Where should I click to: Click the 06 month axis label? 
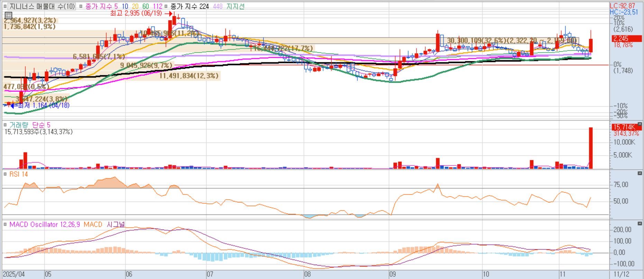tap(129, 274)
